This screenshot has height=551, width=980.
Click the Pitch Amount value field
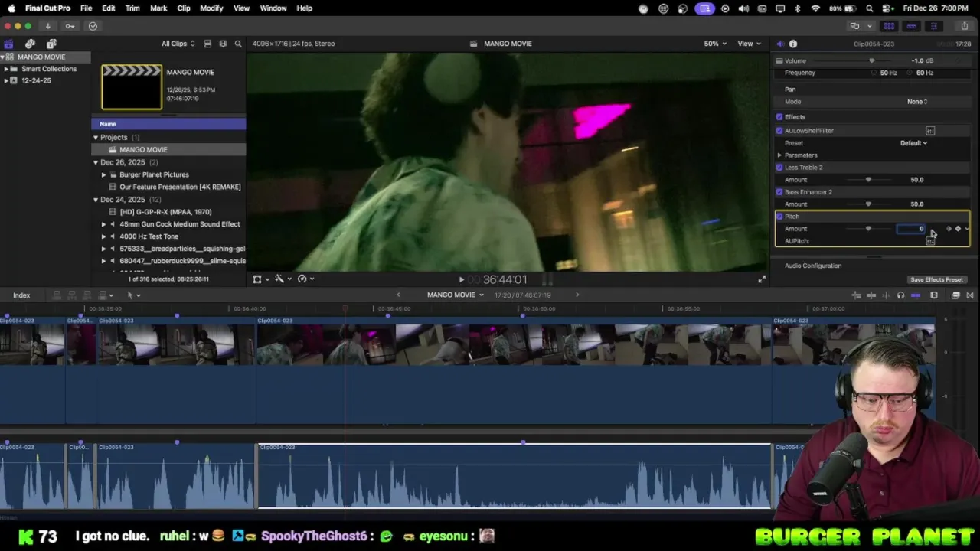(x=911, y=229)
